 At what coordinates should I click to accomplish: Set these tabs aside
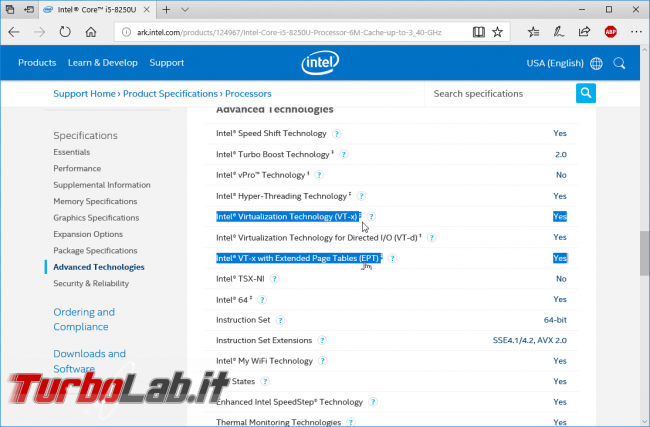[x=29, y=9]
